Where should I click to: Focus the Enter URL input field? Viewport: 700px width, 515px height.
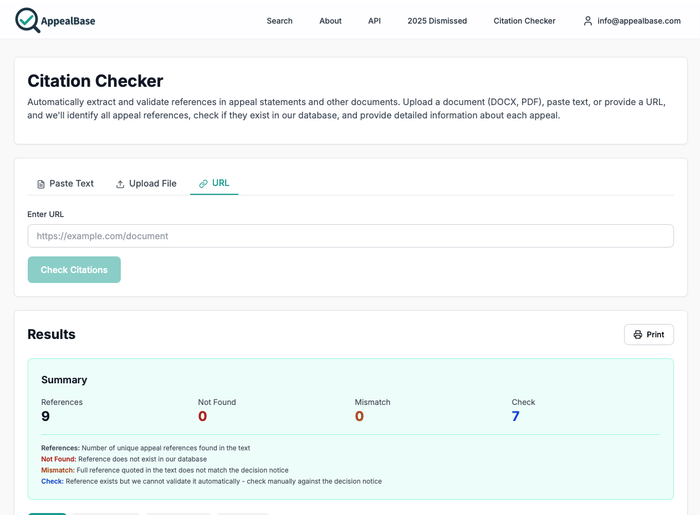[x=350, y=236]
